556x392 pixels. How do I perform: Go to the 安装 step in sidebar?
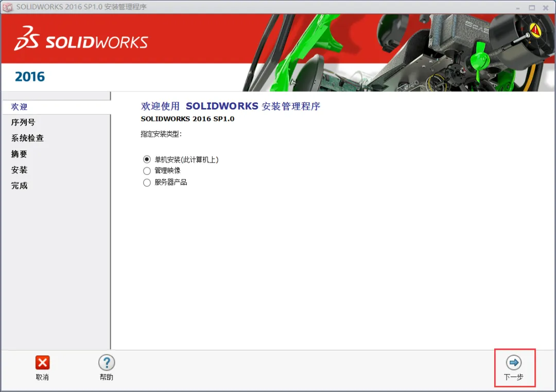click(19, 170)
